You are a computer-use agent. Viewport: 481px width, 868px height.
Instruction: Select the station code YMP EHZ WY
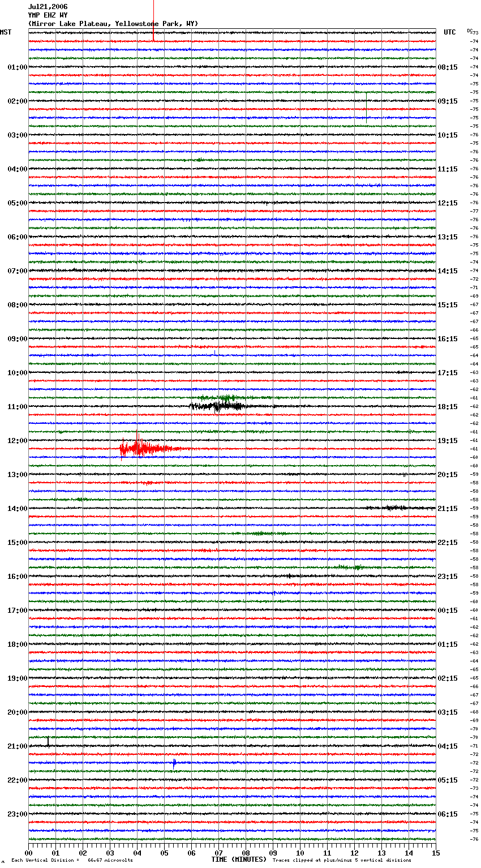tap(48, 15)
